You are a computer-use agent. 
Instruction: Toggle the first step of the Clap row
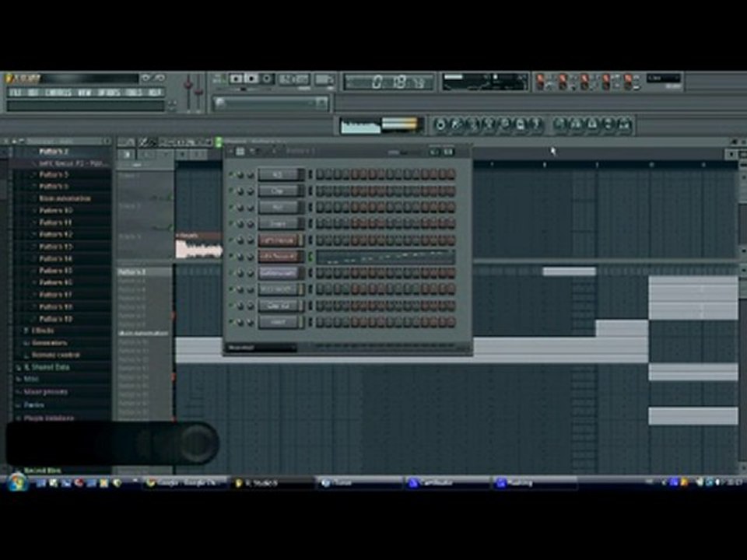pyautogui.click(x=320, y=191)
